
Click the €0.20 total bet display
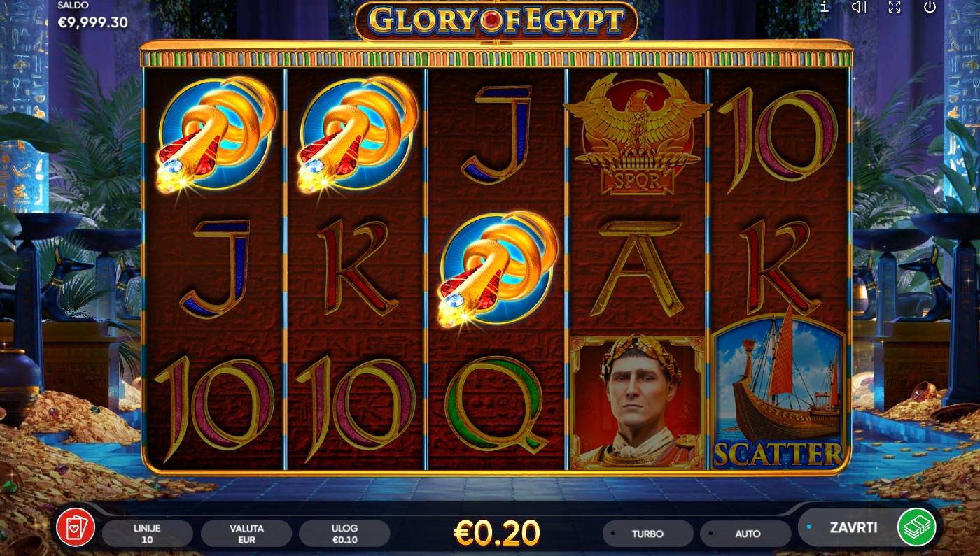pyautogui.click(x=496, y=533)
